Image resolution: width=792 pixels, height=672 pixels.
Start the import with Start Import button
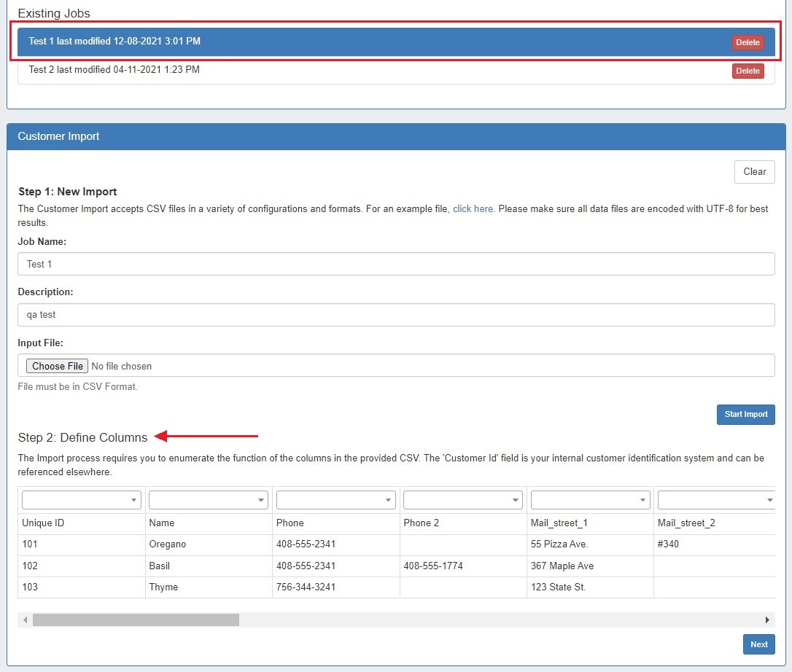pos(745,414)
